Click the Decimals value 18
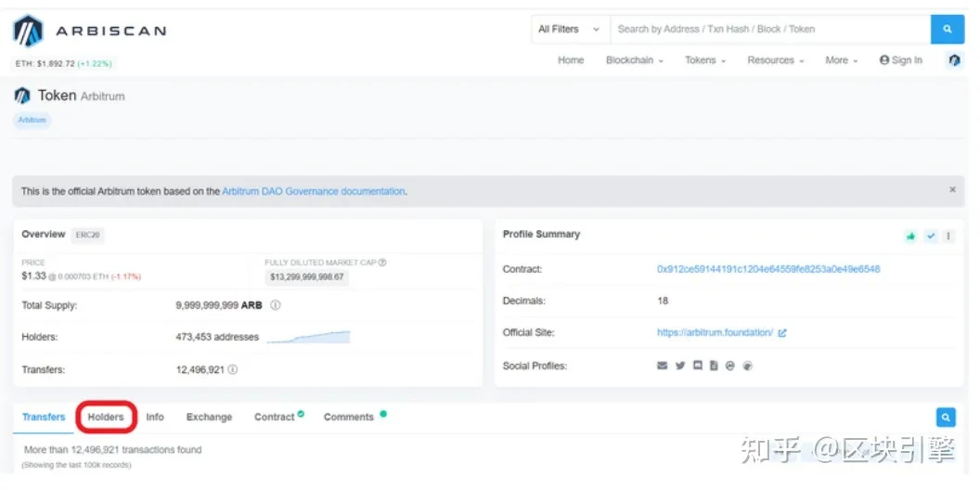The height and width of the screenshot is (490, 980). tap(663, 301)
